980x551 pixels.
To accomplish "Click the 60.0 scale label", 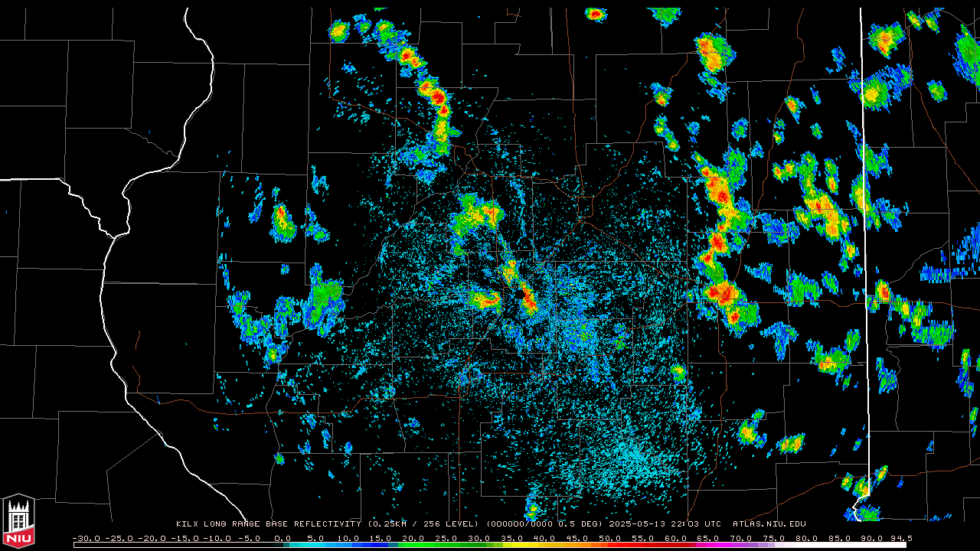I will point(675,539).
